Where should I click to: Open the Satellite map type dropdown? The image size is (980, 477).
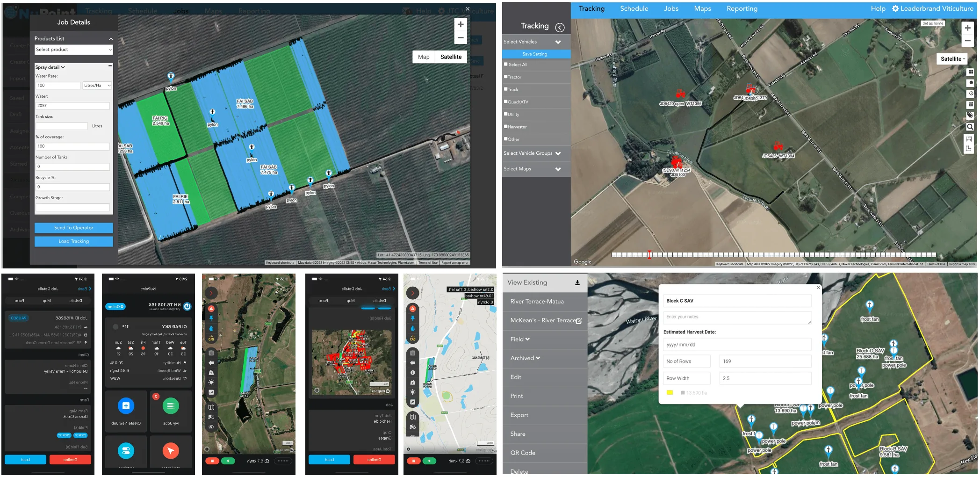coord(953,59)
